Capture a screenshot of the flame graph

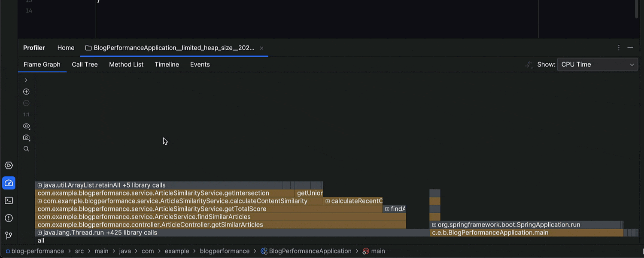26,138
